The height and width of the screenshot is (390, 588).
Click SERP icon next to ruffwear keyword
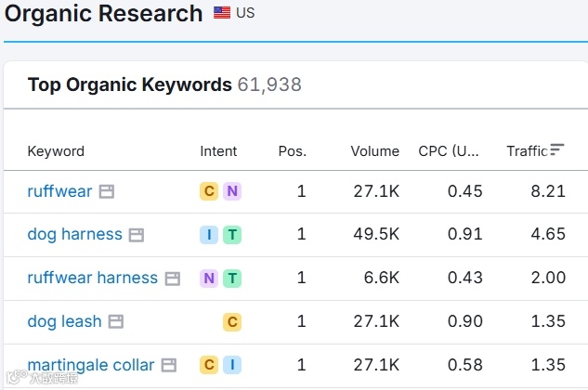pos(107,192)
